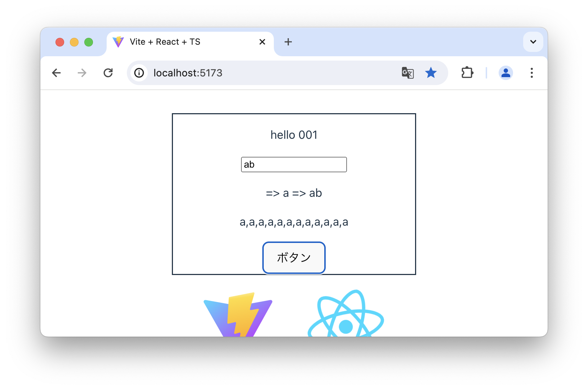Open the Extensions puzzle icon
This screenshot has width=588, height=390.
(x=467, y=73)
